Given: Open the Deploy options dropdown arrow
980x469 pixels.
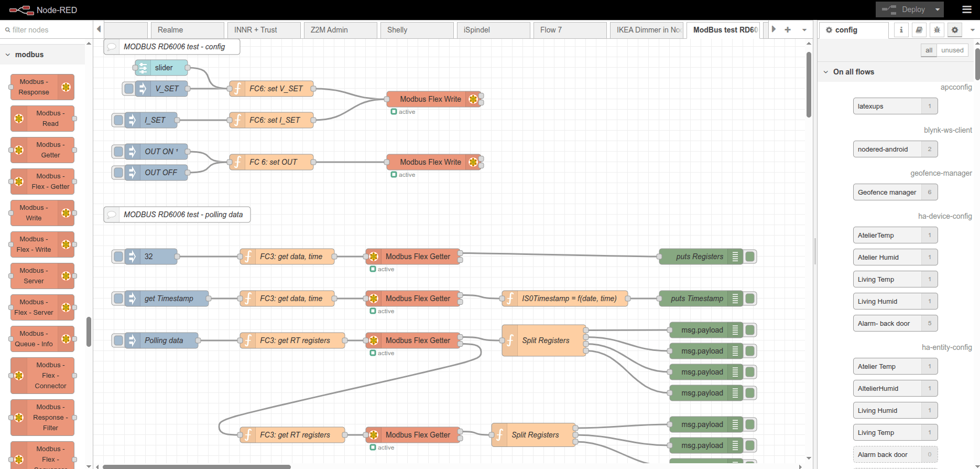Looking at the screenshot, I should 938,9.
